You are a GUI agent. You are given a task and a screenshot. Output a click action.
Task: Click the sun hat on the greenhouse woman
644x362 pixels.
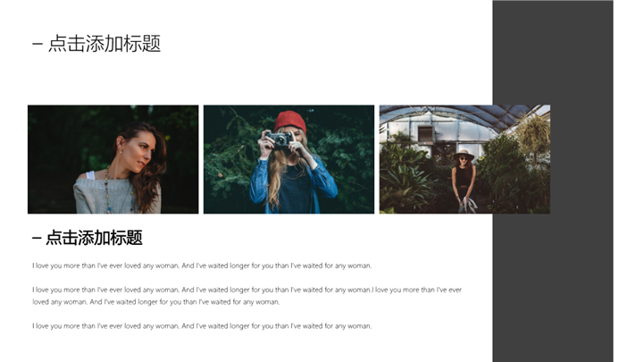(464, 155)
